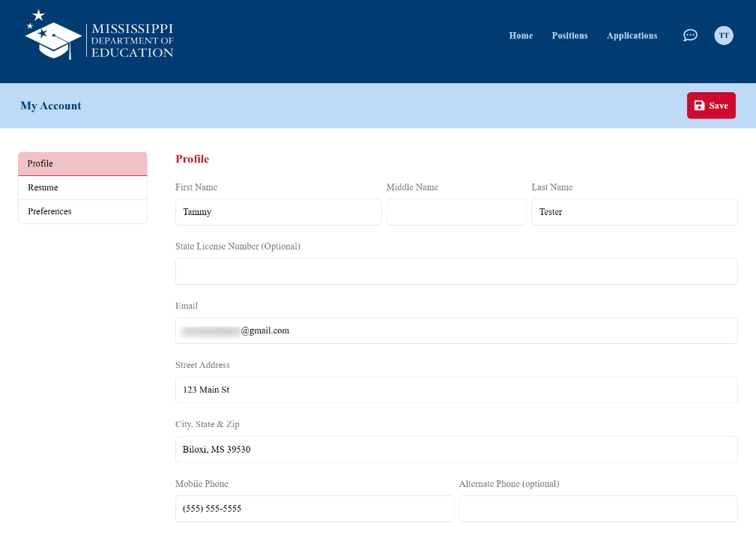756x538 pixels.
Task: Open the chat message bubble icon
Action: tap(689, 35)
